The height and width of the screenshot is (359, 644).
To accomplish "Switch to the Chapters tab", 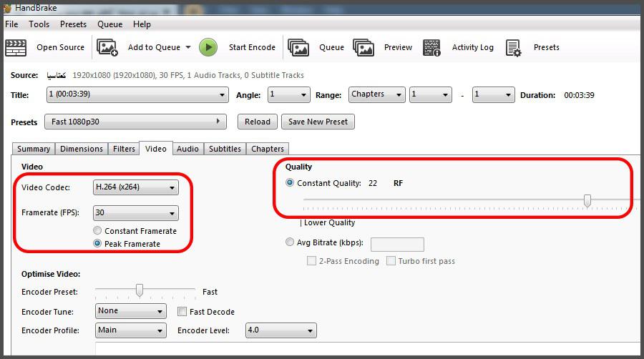I will tap(268, 149).
